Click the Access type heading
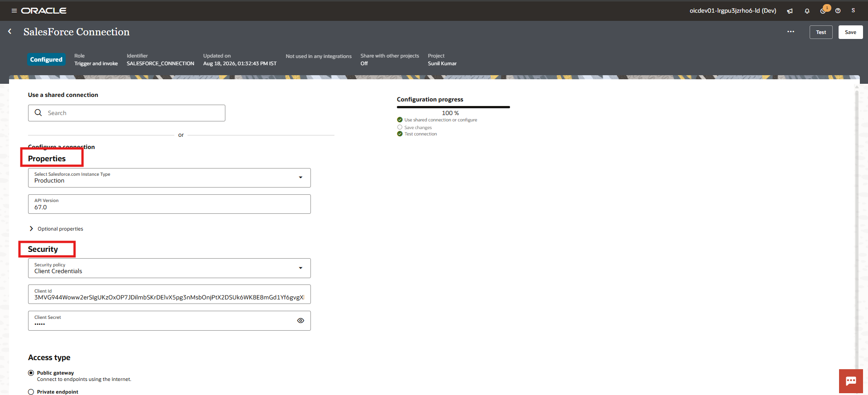The image size is (868, 395). (x=49, y=357)
